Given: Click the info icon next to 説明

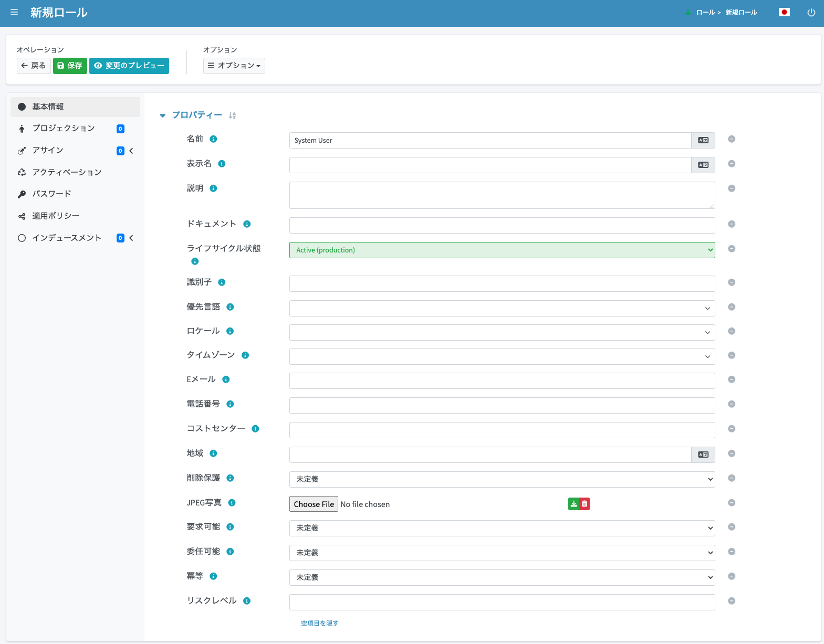Looking at the screenshot, I should coord(213,188).
